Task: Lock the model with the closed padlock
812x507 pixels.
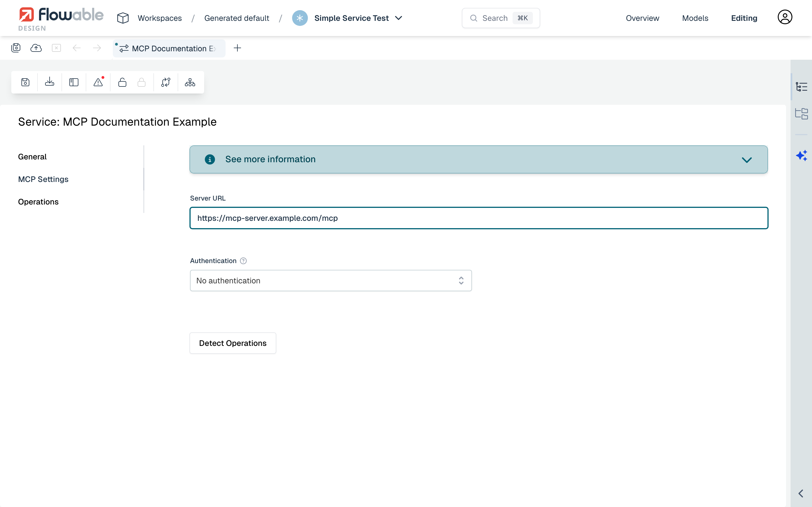Action: [x=141, y=82]
